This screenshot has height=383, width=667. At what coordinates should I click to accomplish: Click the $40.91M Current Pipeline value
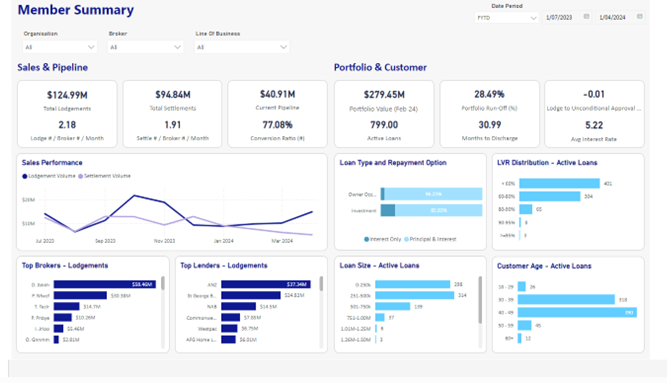point(278,94)
